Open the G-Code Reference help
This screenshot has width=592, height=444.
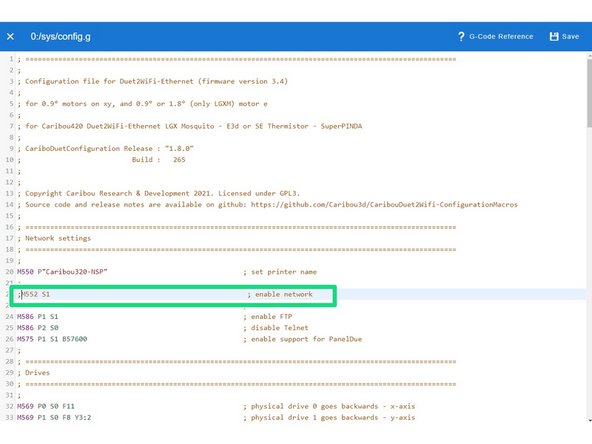coord(495,36)
